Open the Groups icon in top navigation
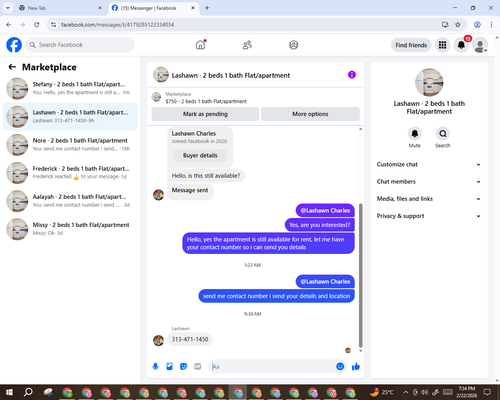This screenshot has height=400, width=500. coord(294,45)
